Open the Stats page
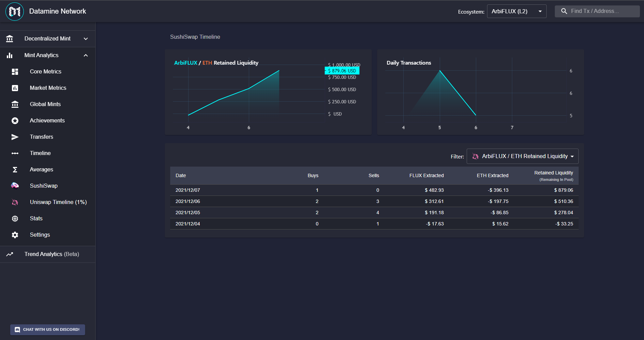Screen dimensions: 644x340 pyautogui.click(x=48, y=219)
